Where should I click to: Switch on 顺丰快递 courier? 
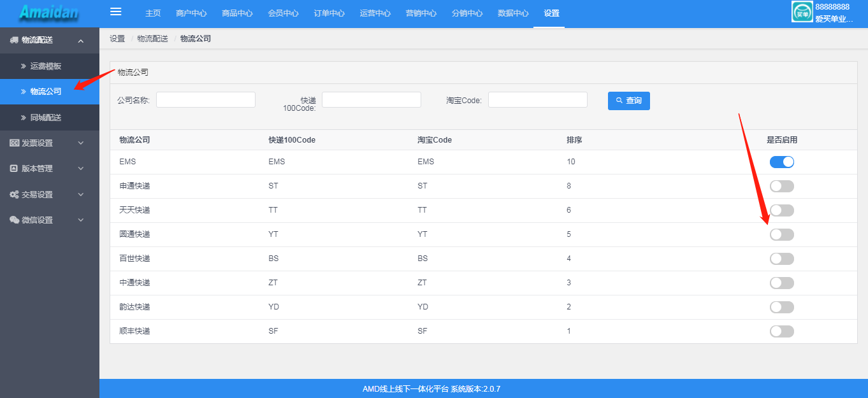[x=782, y=331]
